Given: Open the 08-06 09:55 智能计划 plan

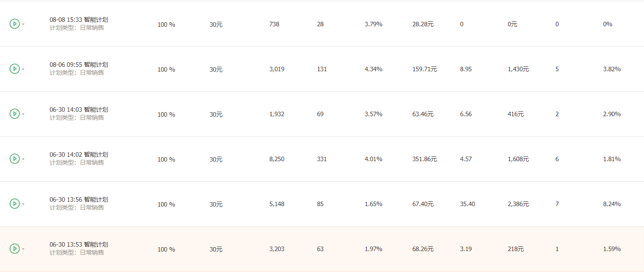Looking at the screenshot, I should click(x=79, y=65).
